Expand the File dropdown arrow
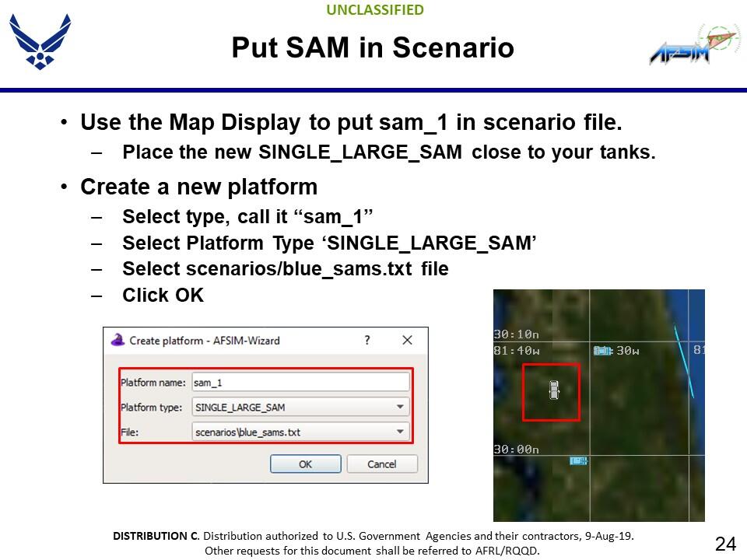 [400, 432]
